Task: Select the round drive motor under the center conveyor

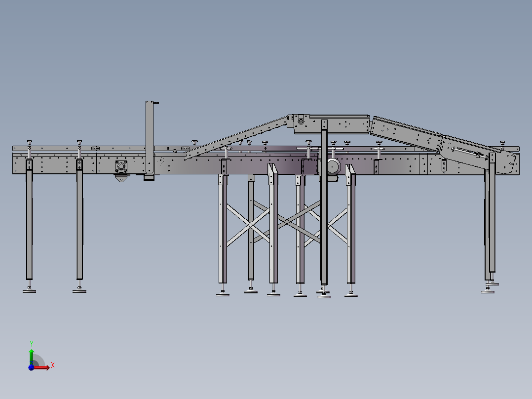Action: (x=333, y=167)
